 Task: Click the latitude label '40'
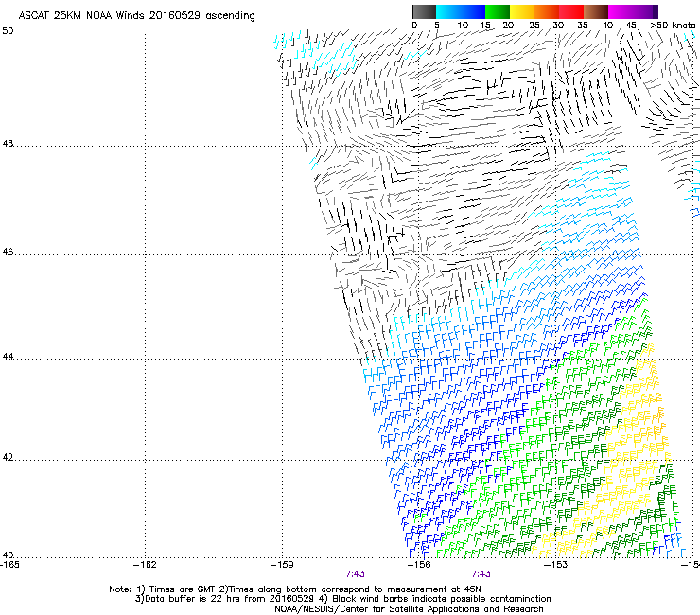click(8, 554)
